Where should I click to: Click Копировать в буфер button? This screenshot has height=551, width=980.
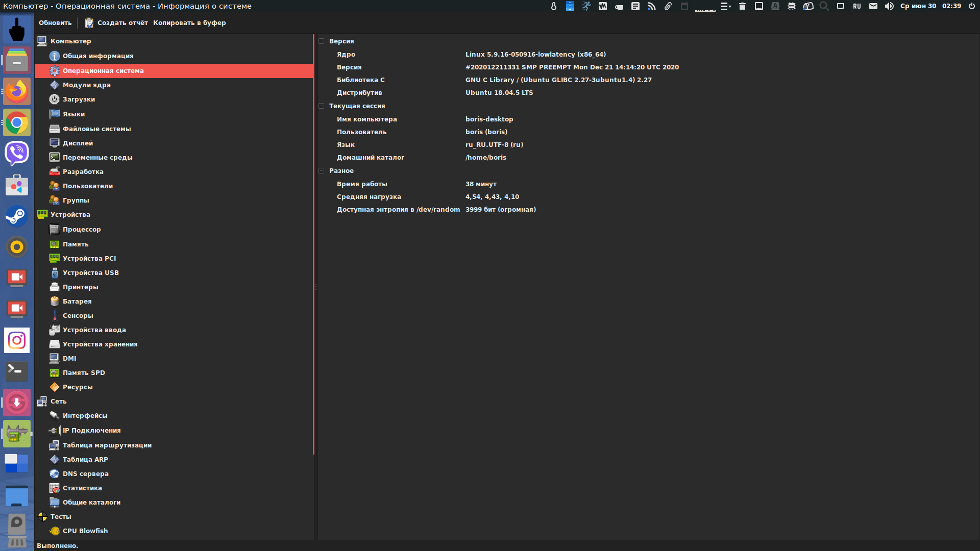click(189, 23)
